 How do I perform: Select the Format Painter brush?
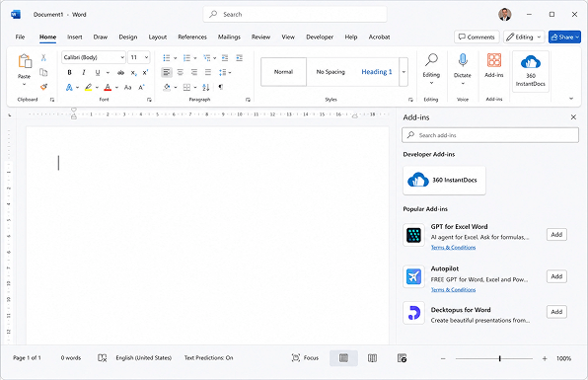43,87
